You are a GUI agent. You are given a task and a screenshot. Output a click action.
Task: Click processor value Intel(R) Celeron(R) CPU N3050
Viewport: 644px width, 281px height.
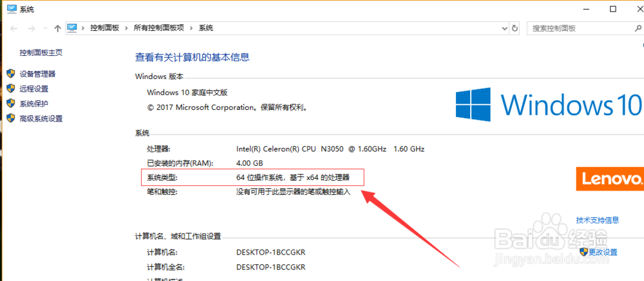click(x=330, y=149)
